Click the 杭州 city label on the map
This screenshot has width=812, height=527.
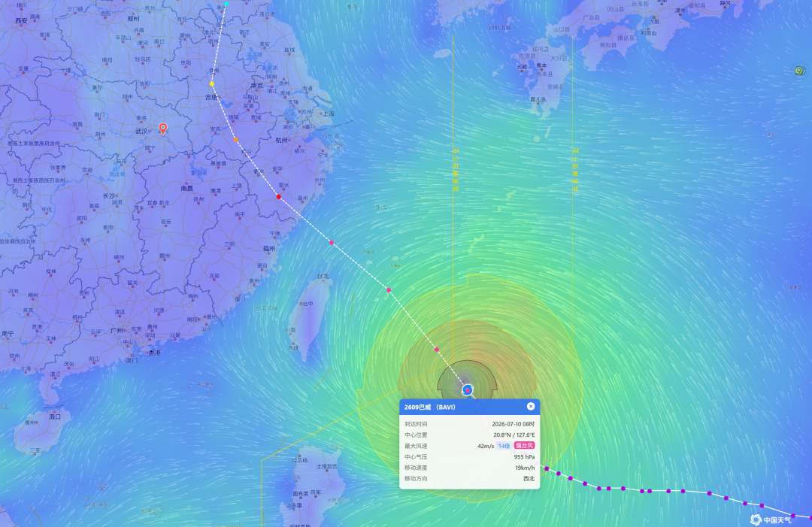(281, 141)
